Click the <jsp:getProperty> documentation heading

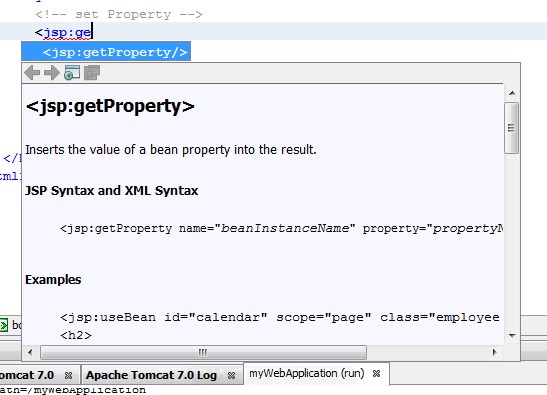point(110,106)
